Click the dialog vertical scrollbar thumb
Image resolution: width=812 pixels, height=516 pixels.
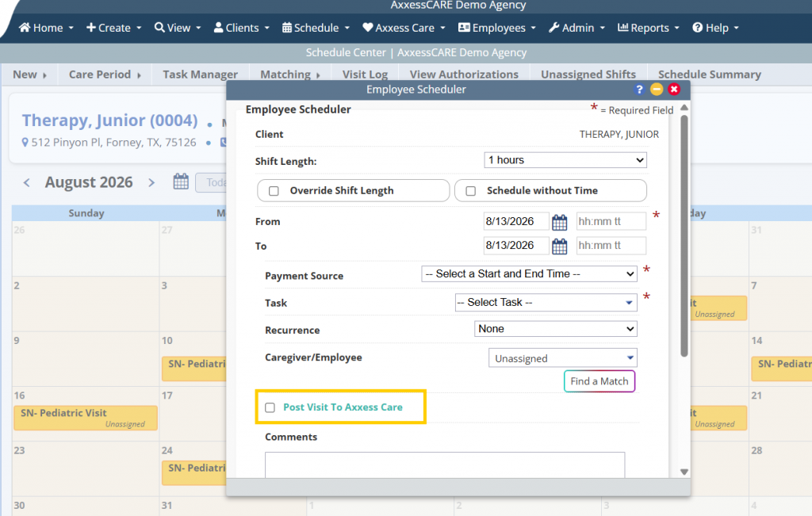point(684,235)
